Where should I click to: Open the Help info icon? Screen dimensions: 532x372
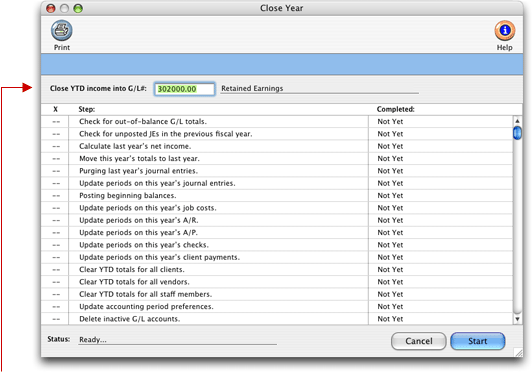click(x=505, y=31)
